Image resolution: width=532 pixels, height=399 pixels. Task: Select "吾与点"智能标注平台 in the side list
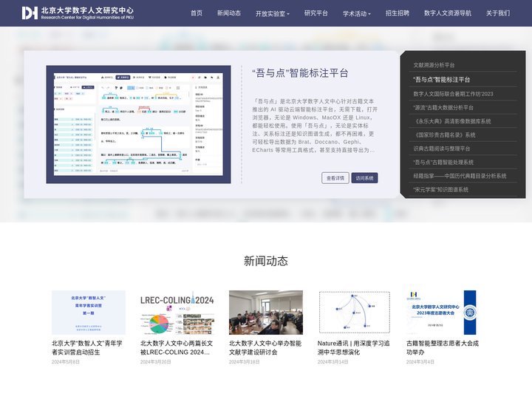(x=441, y=80)
